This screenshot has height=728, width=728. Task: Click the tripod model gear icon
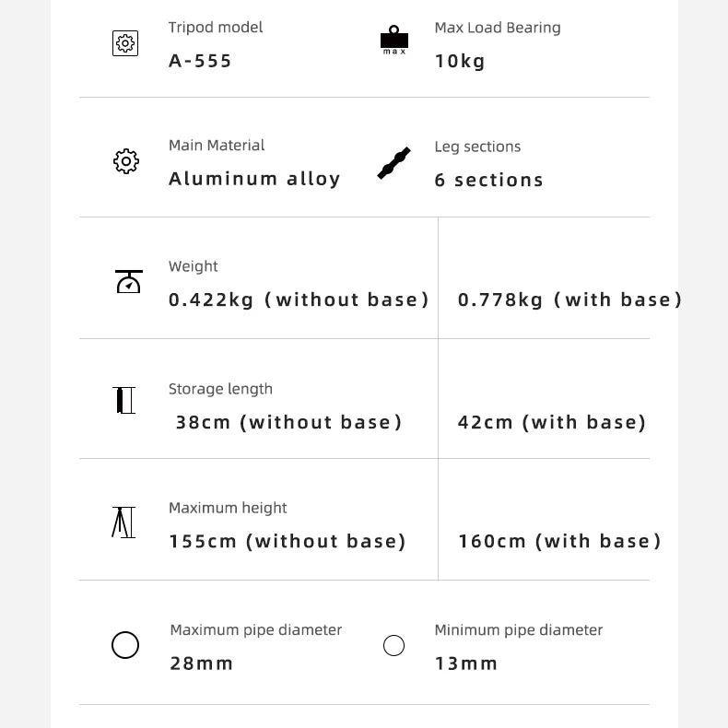pos(125,43)
